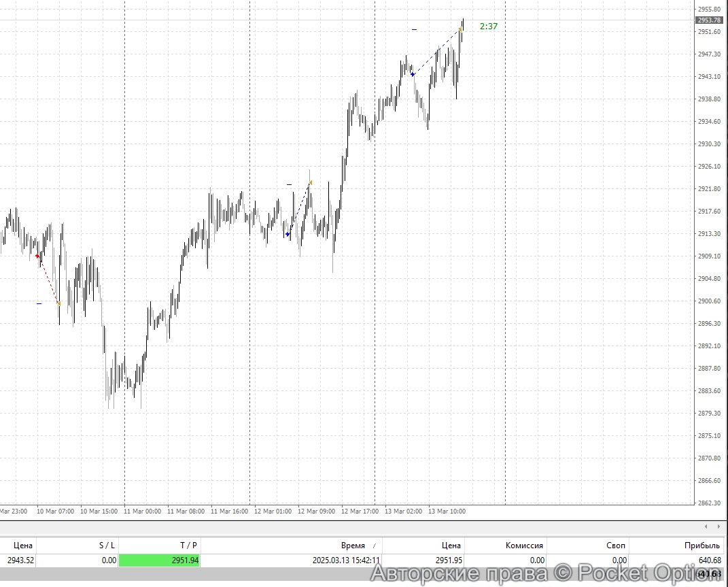Click the right scroll arrow under the chart
728x587 pixels.
(720, 526)
